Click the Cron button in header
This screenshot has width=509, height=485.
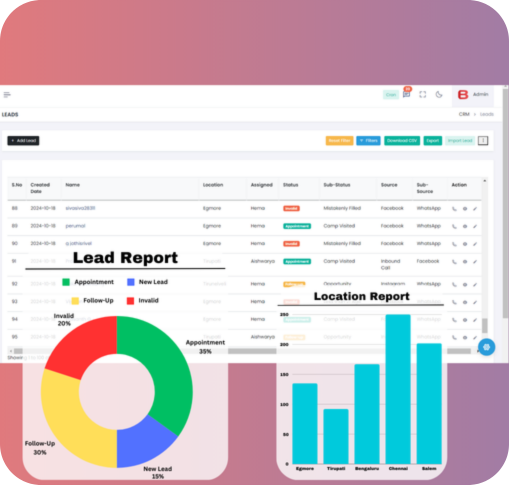coord(391,95)
